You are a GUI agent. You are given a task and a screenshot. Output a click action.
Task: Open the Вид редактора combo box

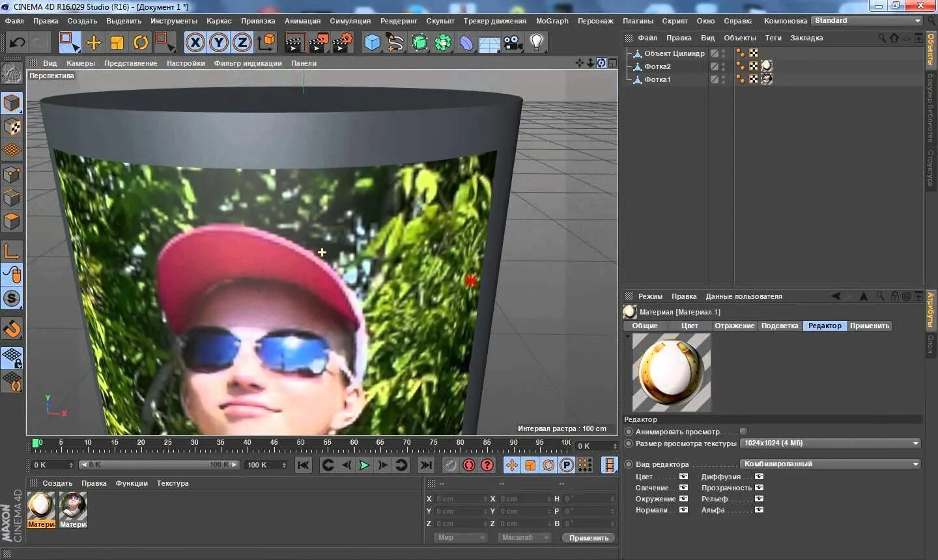tap(830, 464)
